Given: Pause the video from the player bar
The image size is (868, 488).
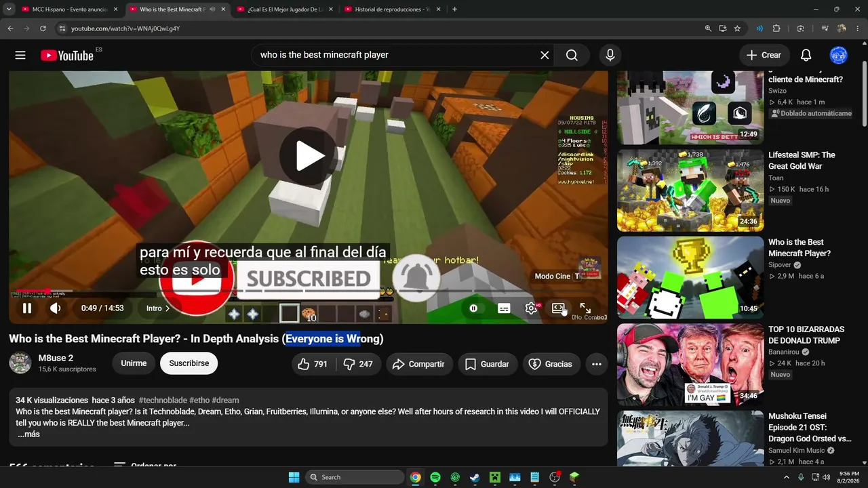Looking at the screenshot, I should tap(27, 308).
